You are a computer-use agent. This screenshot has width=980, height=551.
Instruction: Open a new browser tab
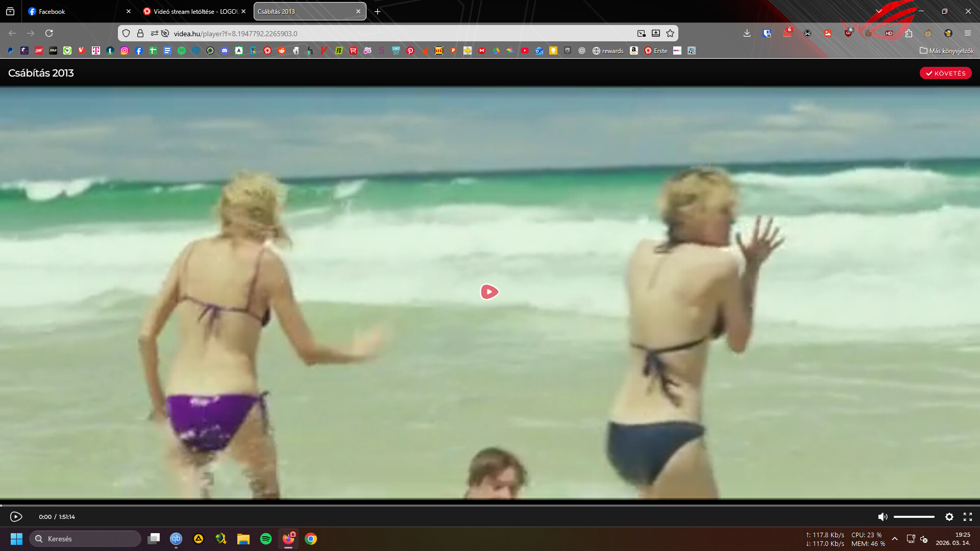377,11
